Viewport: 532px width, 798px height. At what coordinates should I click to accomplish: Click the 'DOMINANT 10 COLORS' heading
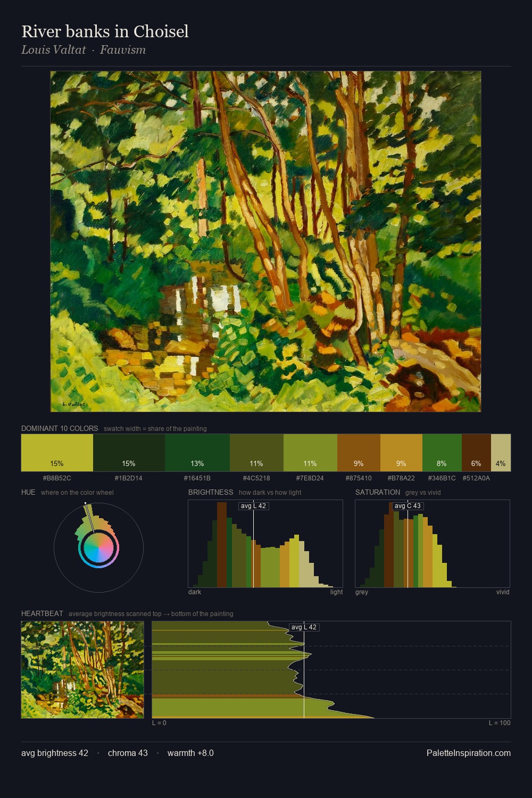60,428
